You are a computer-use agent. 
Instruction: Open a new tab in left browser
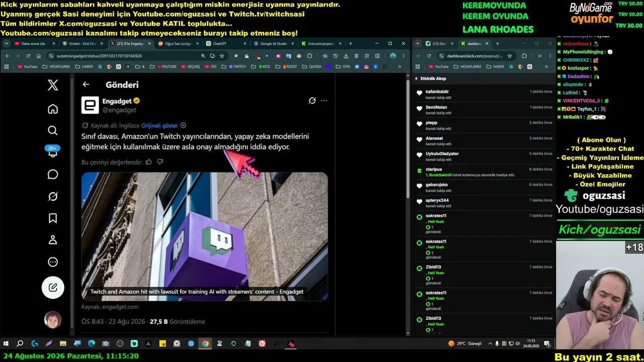coord(351,44)
